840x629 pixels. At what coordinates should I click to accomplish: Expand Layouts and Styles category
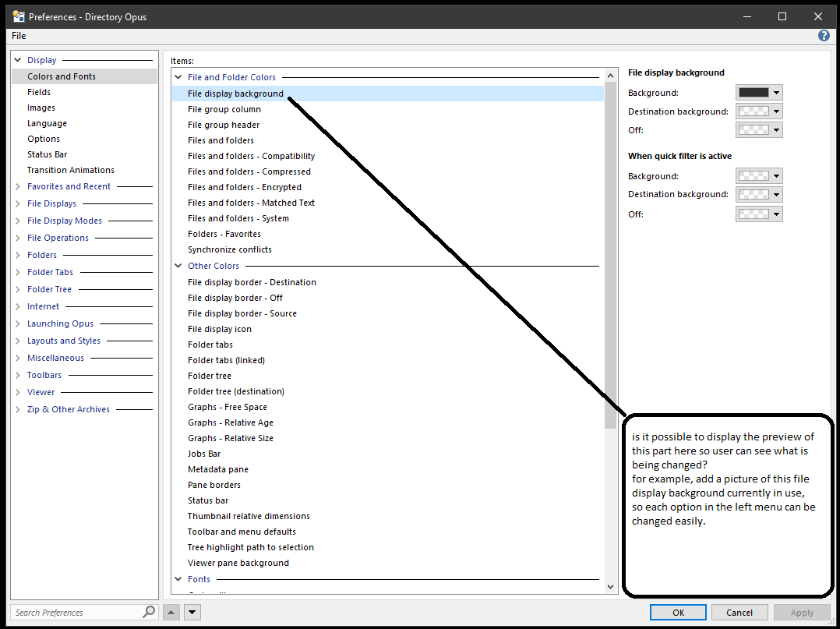[x=18, y=341]
